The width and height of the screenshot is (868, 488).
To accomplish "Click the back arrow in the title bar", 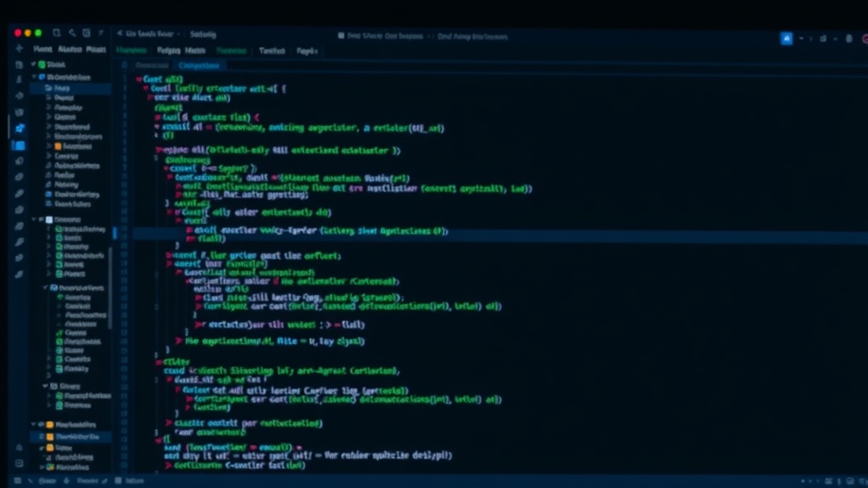I will 119,34.
